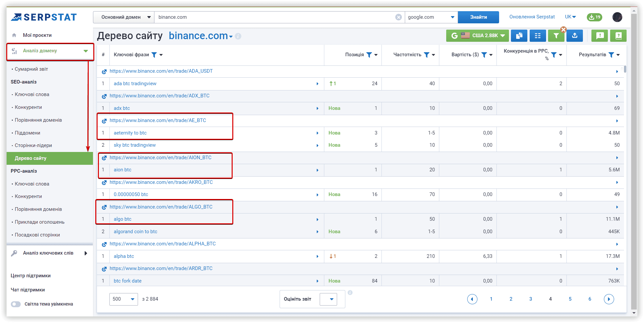This screenshot has width=644, height=323.
Task: Remove applied filters via the red X badge
Action: [x=563, y=29]
